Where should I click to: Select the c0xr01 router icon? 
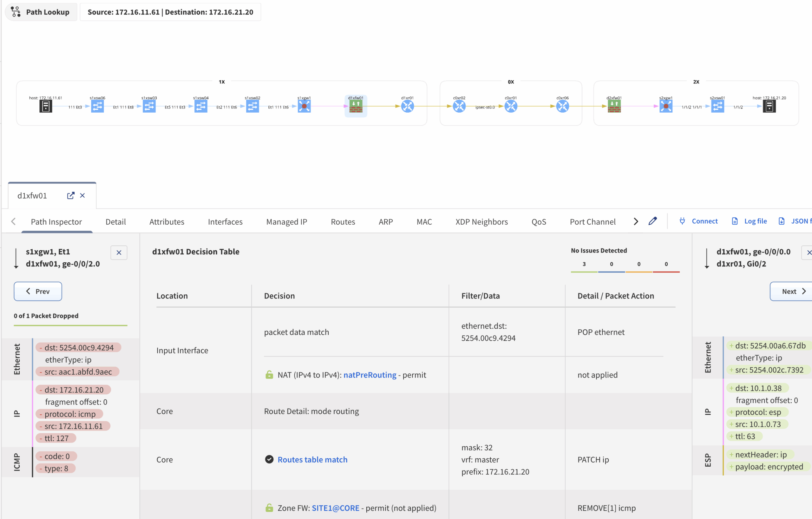click(511, 106)
